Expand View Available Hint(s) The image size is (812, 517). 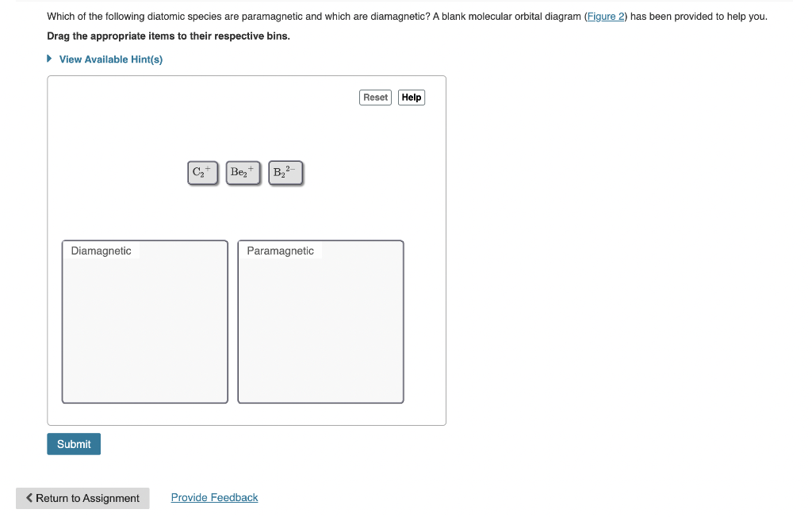[x=111, y=59]
